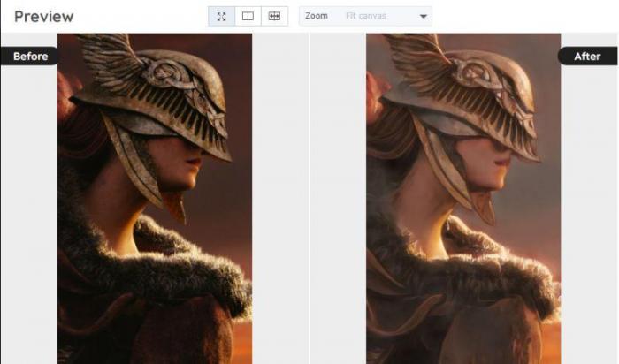Click the After preview image
The width and height of the screenshot is (619, 364).
pyautogui.click(x=463, y=199)
